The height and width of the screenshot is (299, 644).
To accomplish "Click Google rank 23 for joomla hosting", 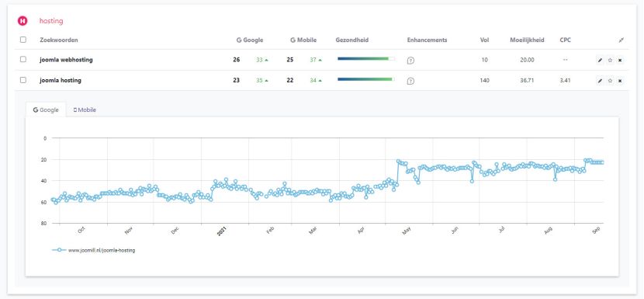I will pyautogui.click(x=236, y=80).
